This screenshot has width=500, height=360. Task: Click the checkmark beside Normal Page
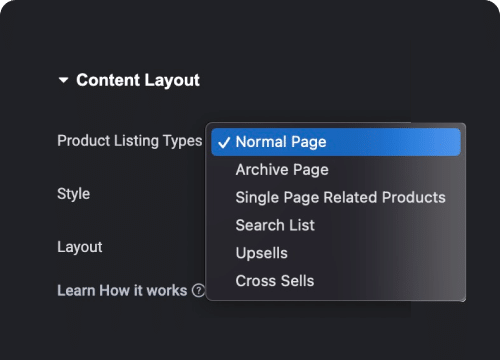(x=224, y=143)
